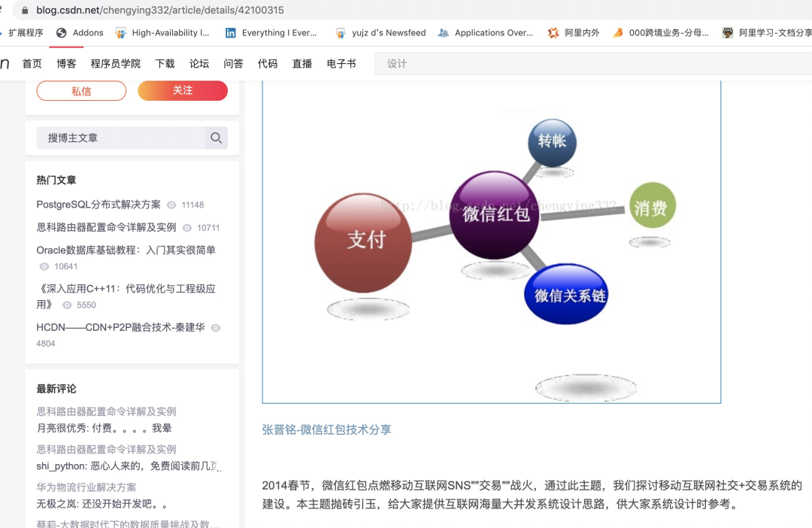Open 思科路由器配置命令详解及实例 hot article
The height and width of the screenshot is (528, 812).
tap(106, 227)
